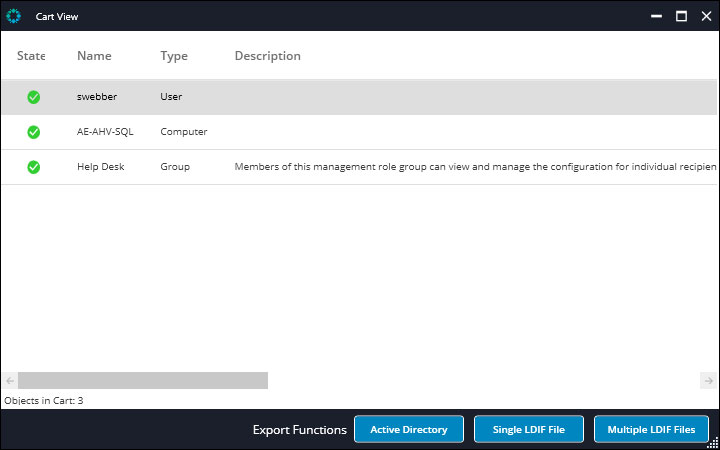720x450 pixels.
Task: Click the green check icon for swebber
Action: pos(34,97)
